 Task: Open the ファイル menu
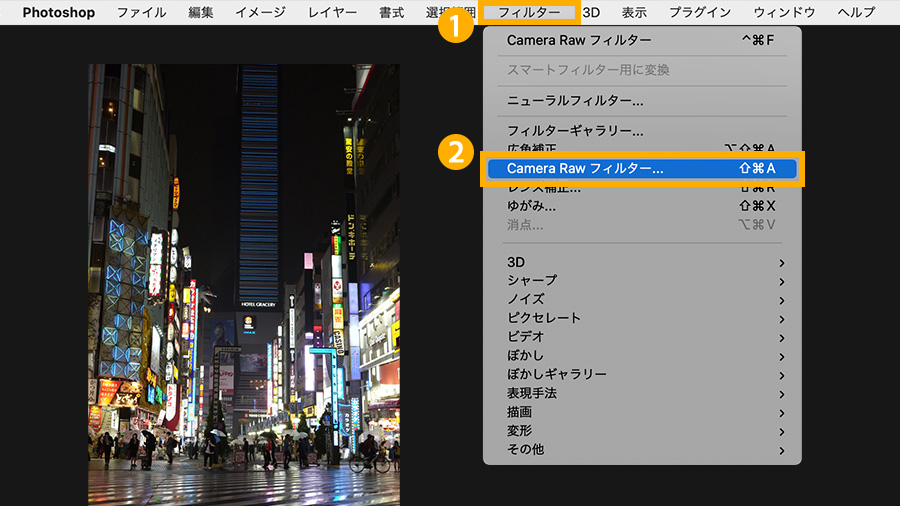(141, 12)
